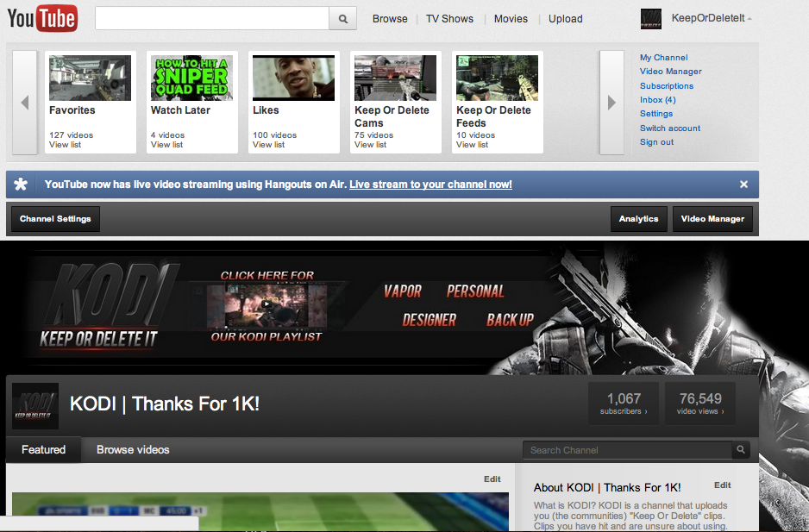Viewport: 809px width, 532px height.
Task: Click View list under Favorites
Action: coord(65,145)
